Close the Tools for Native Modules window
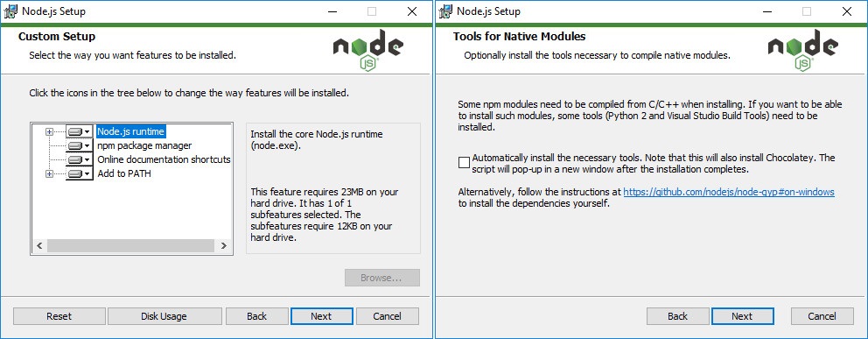 coord(847,11)
